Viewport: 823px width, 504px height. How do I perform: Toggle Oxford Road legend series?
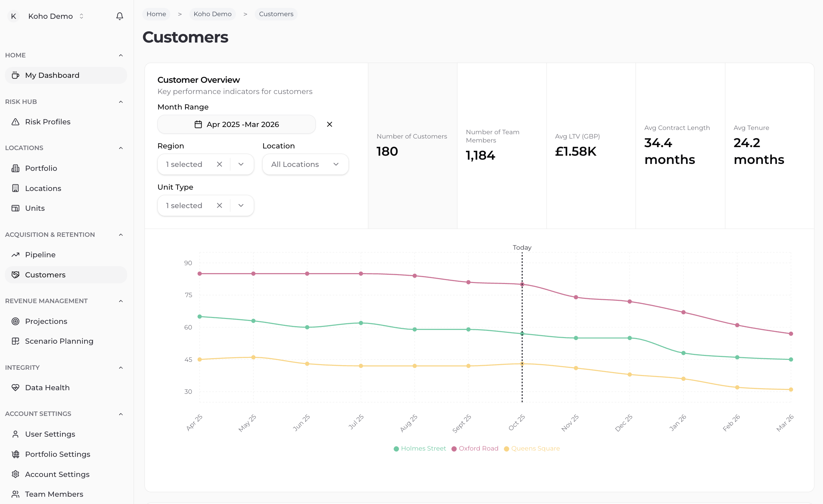click(x=475, y=449)
